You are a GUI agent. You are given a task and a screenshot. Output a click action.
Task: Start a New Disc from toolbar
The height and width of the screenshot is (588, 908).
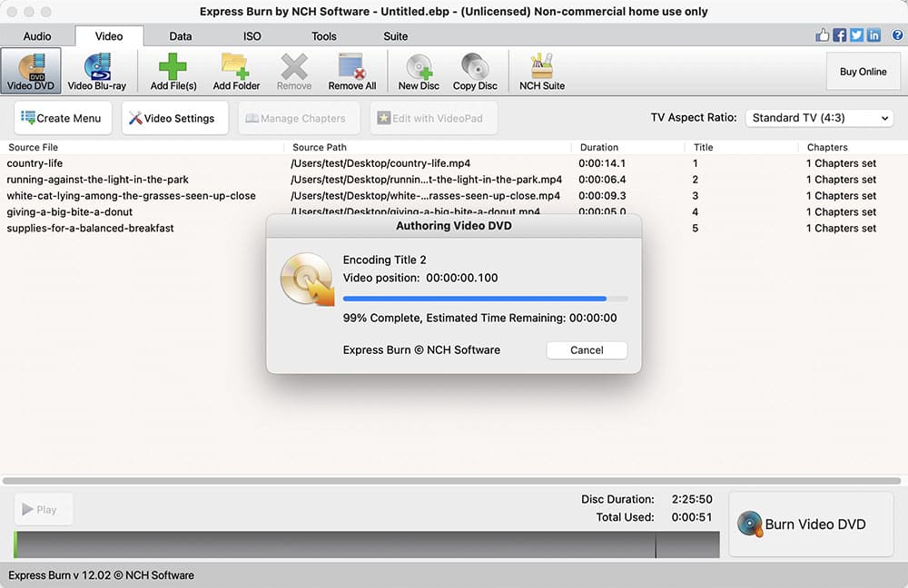419,71
